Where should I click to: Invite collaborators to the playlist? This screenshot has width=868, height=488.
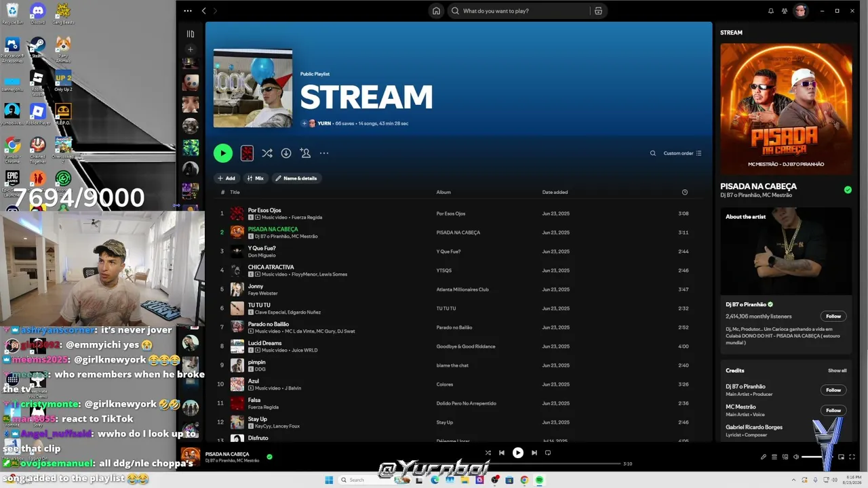coord(305,153)
